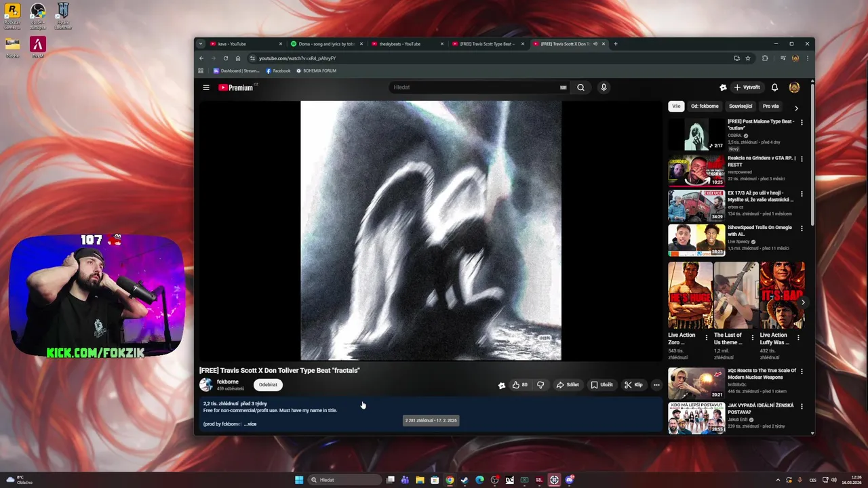Open options for Post Malone Type Beat video
The height and width of the screenshot is (488, 868).
tap(802, 123)
